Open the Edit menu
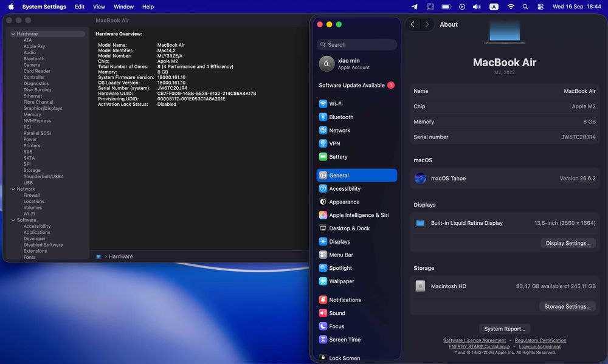 click(x=80, y=7)
